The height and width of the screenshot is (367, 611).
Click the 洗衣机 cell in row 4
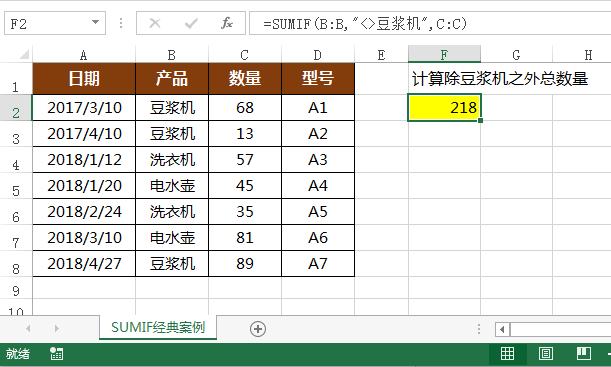[x=172, y=160]
